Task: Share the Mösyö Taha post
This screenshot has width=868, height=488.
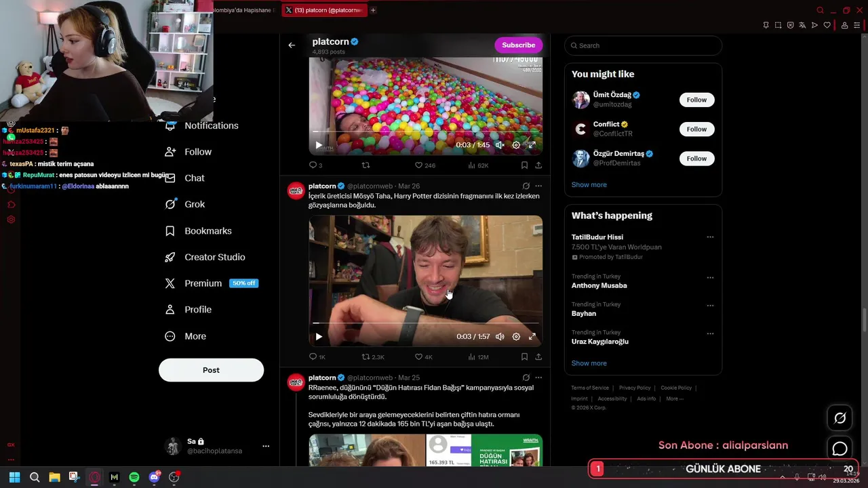Action: pos(538,357)
